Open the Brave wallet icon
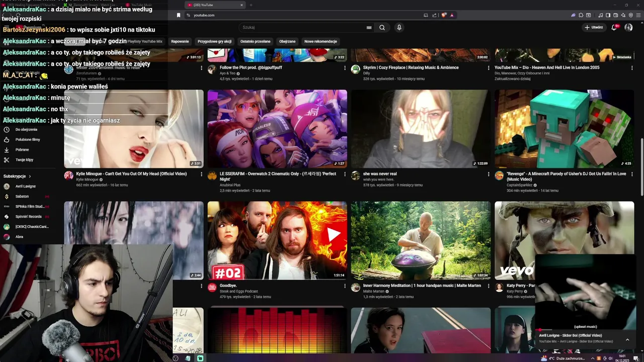 pos(616,15)
